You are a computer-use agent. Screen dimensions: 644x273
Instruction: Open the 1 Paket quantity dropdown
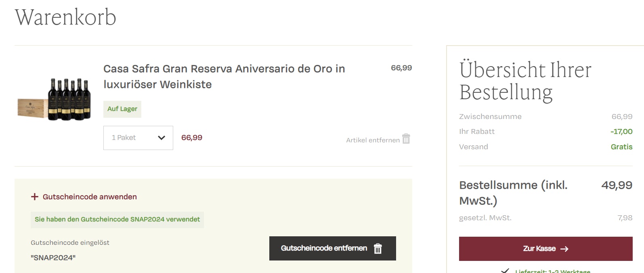pyautogui.click(x=138, y=138)
